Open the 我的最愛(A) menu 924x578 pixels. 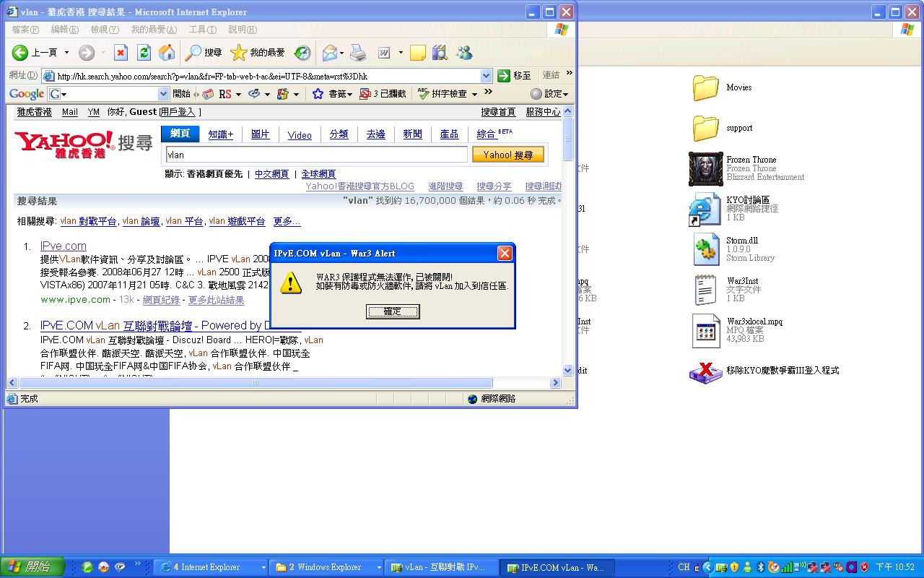pos(154,30)
